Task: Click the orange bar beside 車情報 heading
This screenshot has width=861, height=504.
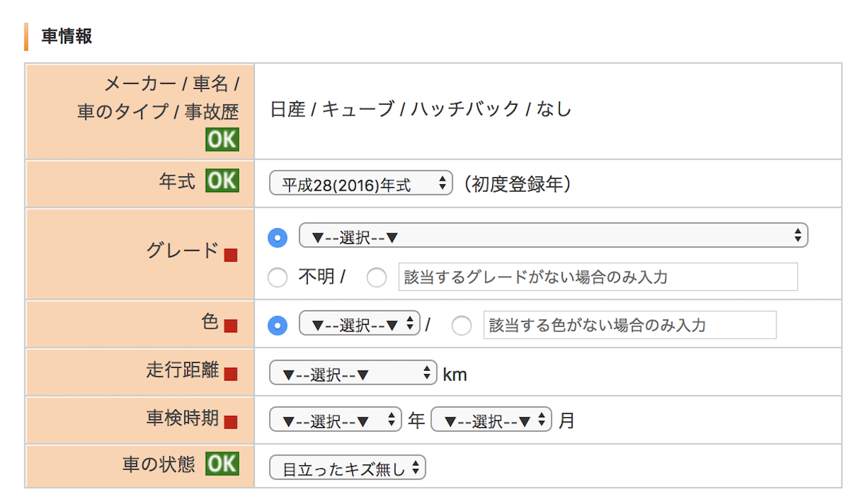Action: (26, 37)
